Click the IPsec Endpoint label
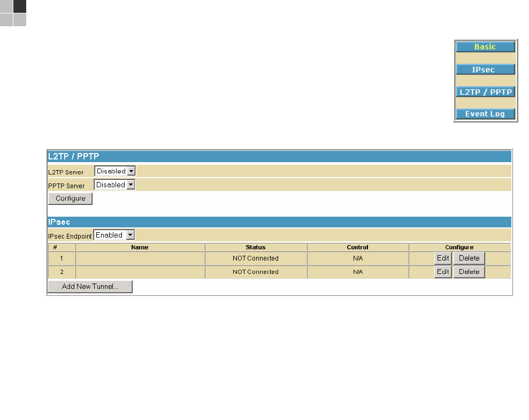This screenshot has height=420, width=529. pos(70,236)
